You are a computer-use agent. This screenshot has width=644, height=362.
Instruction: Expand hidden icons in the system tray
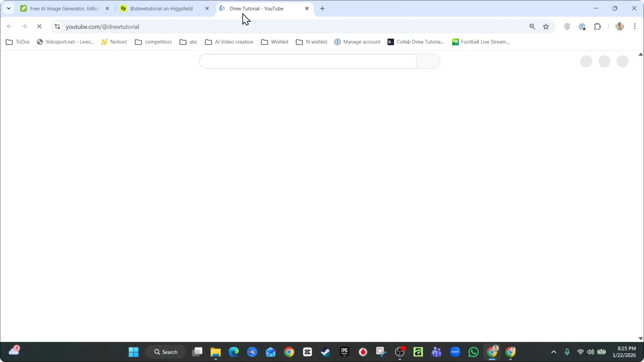[x=554, y=352]
